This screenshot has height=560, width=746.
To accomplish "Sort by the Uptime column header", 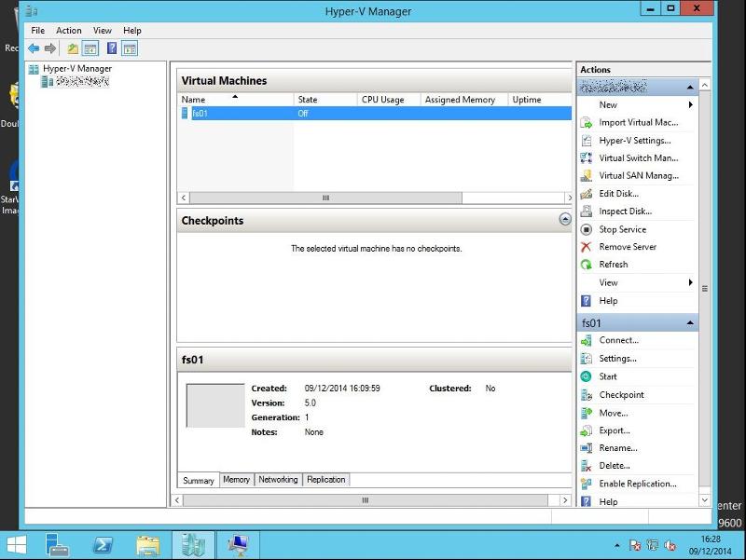I will coord(540,100).
